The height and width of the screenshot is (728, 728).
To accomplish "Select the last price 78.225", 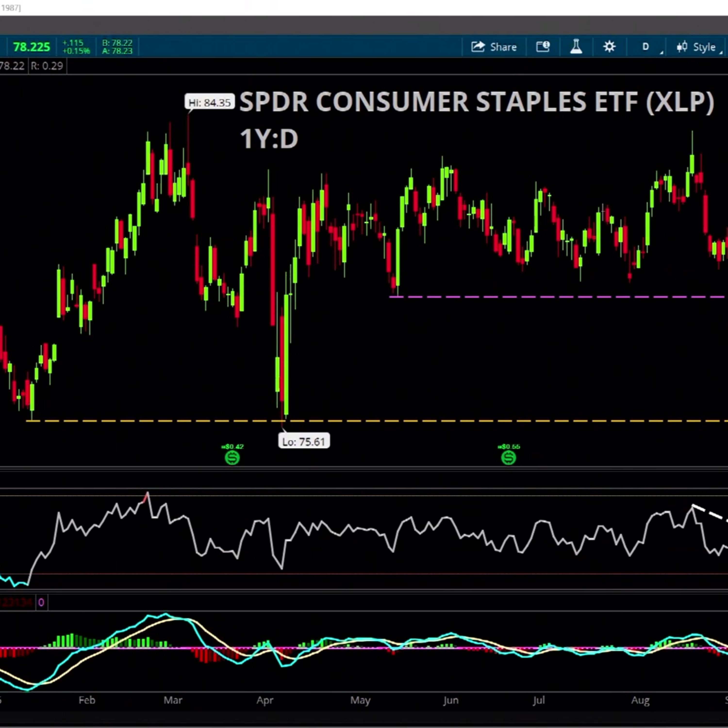I will click(x=31, y=47).
